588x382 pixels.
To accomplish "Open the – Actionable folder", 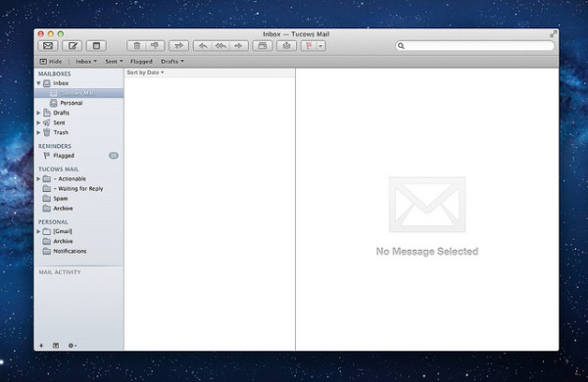I will [x=70, y=179].
